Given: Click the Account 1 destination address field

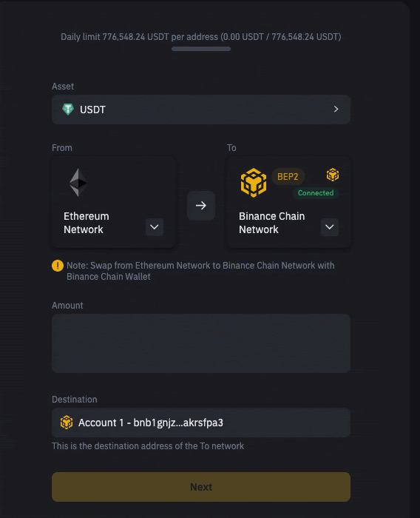Looking at the screenshot, I should [201, 423].
